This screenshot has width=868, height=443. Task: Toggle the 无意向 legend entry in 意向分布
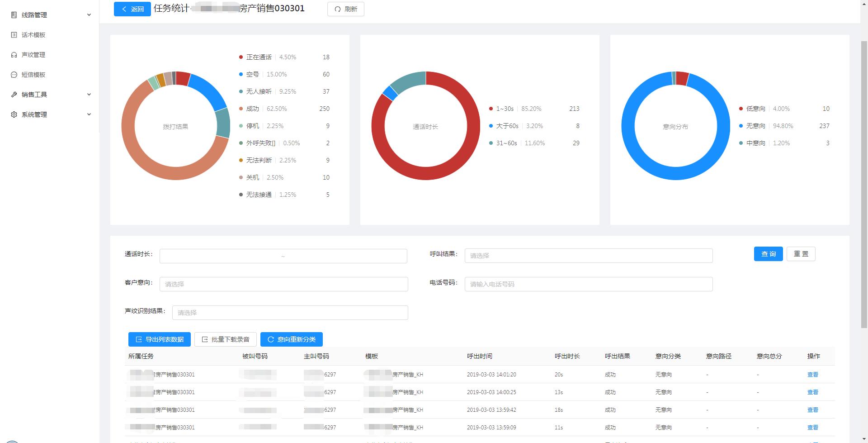click(755, 126)
